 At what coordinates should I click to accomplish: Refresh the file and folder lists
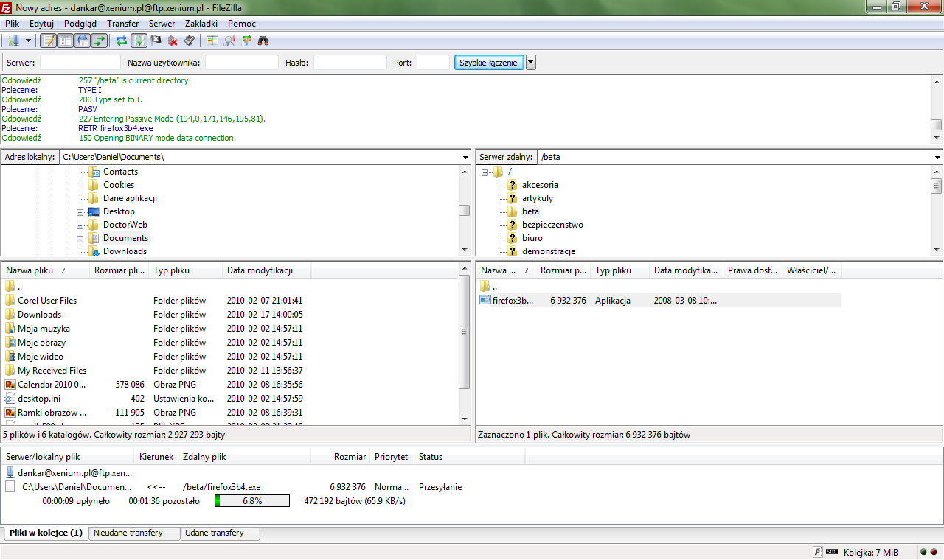tap(122, 41)
